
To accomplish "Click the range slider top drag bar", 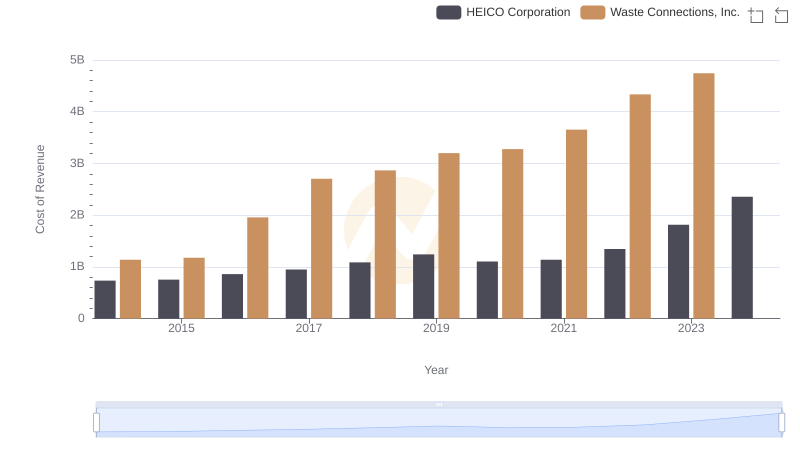I will coord(439,404).
